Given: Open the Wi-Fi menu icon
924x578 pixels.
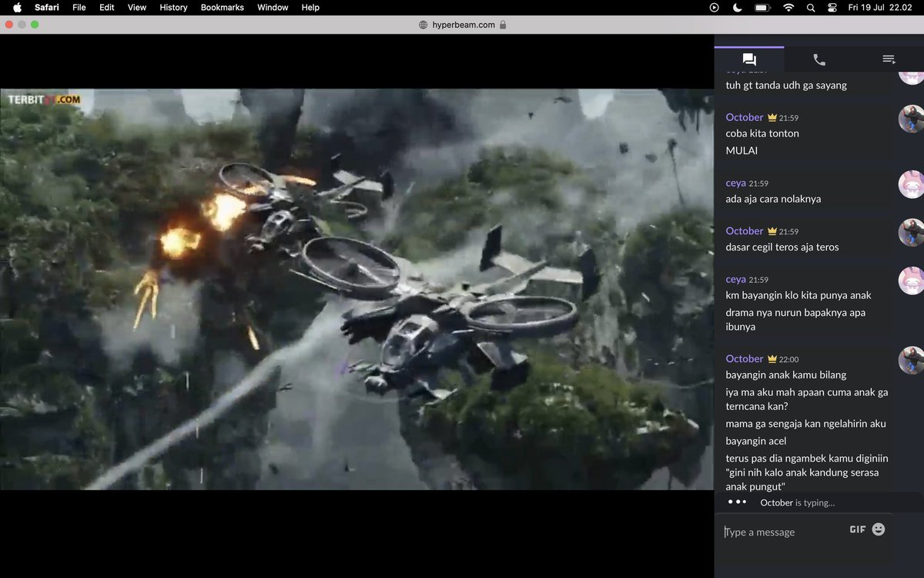Looking at the screenshot, I should click(788, 7).
